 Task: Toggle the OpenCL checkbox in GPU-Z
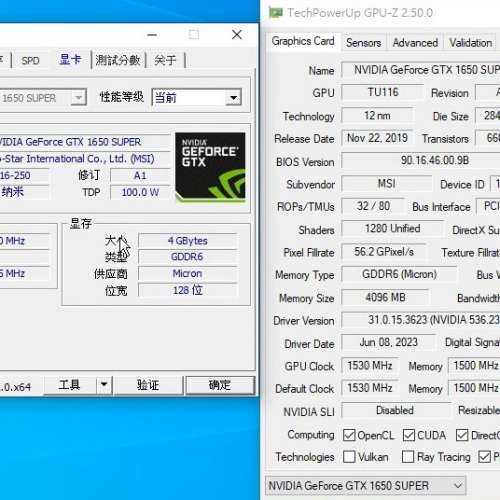coord(349,435)
